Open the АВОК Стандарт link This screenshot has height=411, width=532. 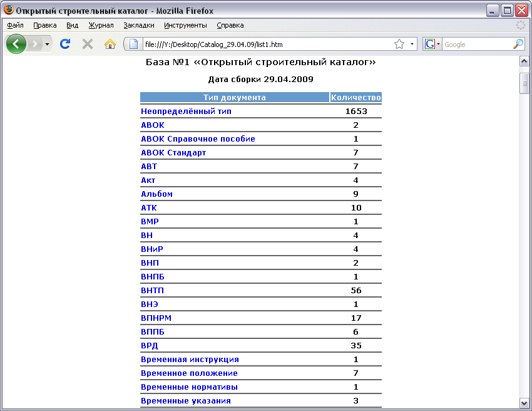(x=173, y=152)
